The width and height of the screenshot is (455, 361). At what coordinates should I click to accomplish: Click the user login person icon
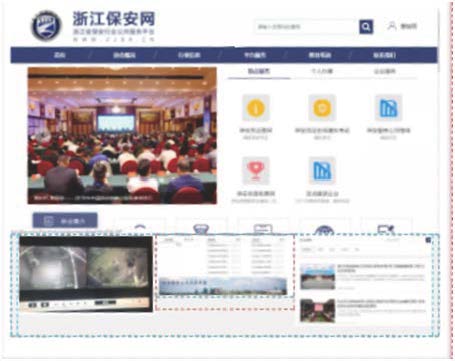point(392,26)
